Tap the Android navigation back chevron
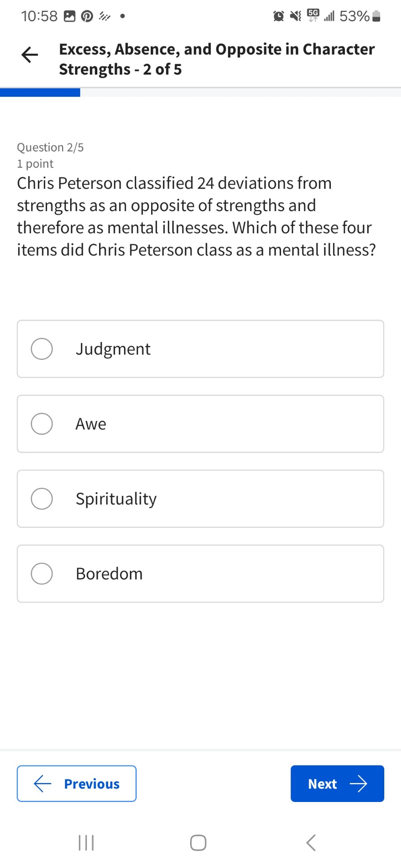 [311, 843]
